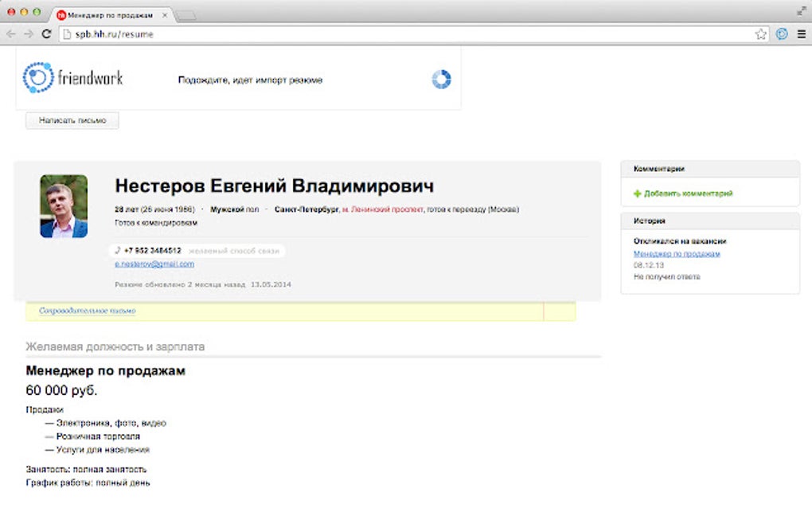
Task: Expand the 'Сопроводительное письмо' section
Action: click(x=88, y=311)
